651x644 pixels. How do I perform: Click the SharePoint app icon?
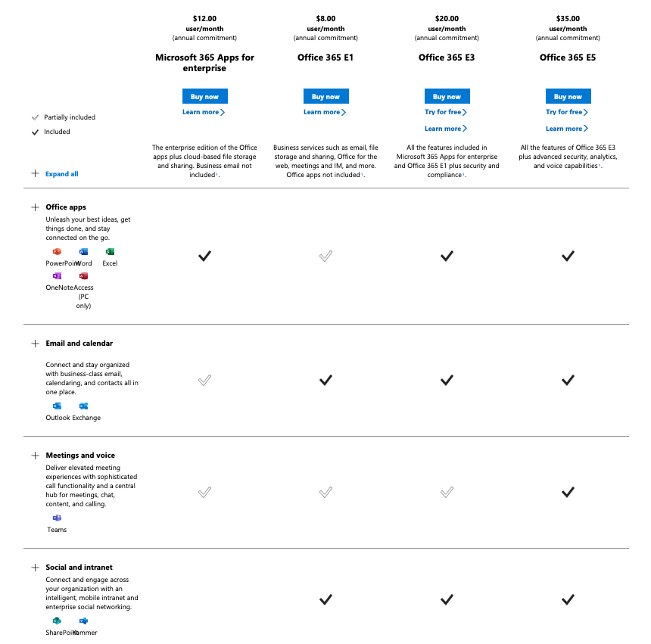pos(57,621)
